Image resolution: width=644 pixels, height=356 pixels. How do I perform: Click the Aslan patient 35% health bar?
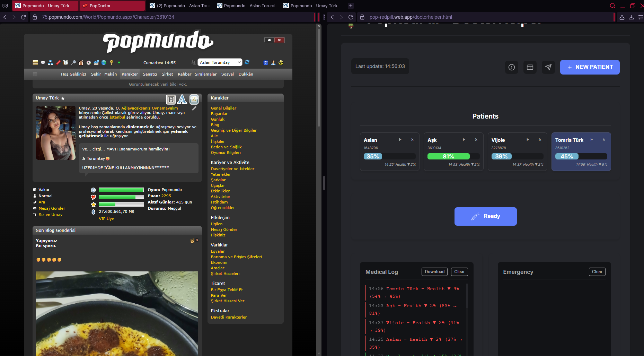pyautogui.click(x=390, y=156)
